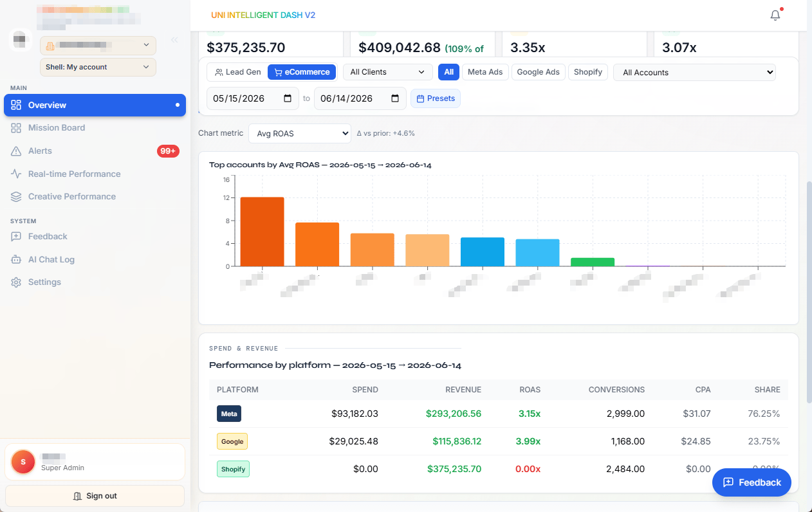The width and height of the screenshot is (812, 512).
Task: Switch to Lead Gen mode
Action: pyautogui.click(x=237, y=72)
